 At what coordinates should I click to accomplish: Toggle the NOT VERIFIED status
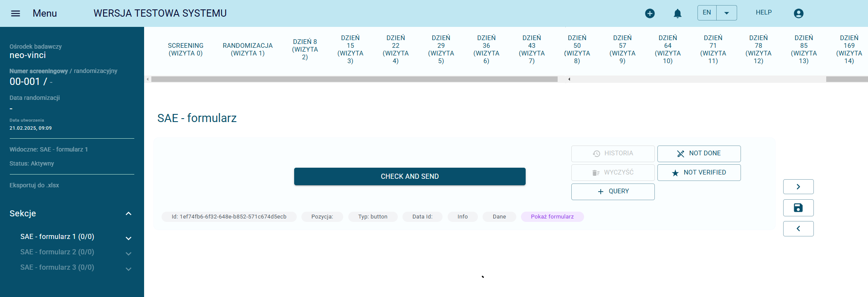coord(699,172)
